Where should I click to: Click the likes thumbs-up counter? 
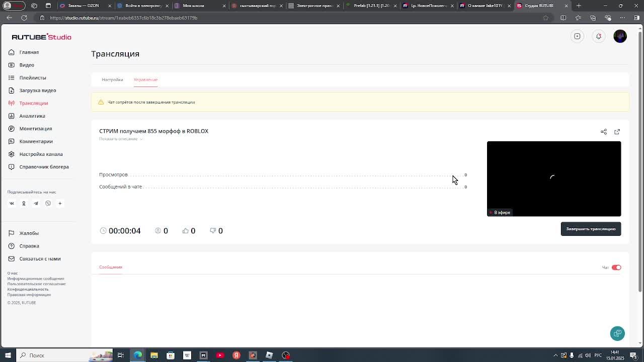point(189,231)
